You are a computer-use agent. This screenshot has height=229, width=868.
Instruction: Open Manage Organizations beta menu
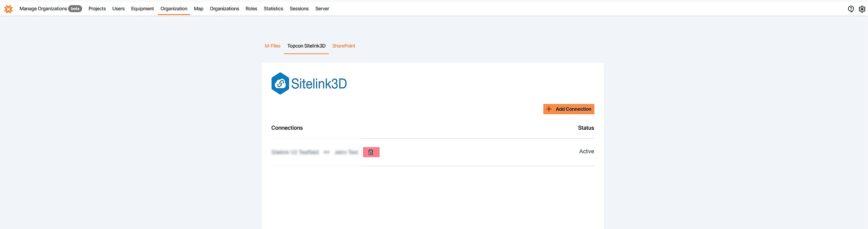coord(51,9)
